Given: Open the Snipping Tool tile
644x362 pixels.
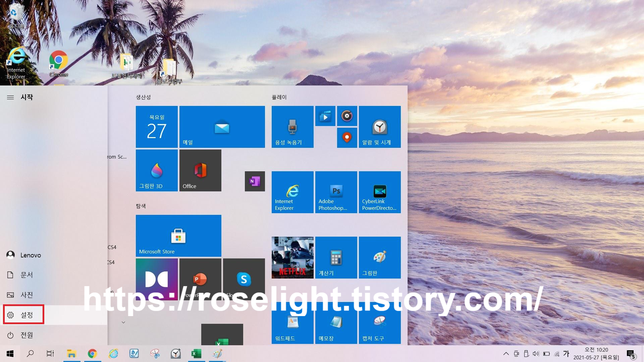Looking at the screenshot, I should click(x=380, y=323).
